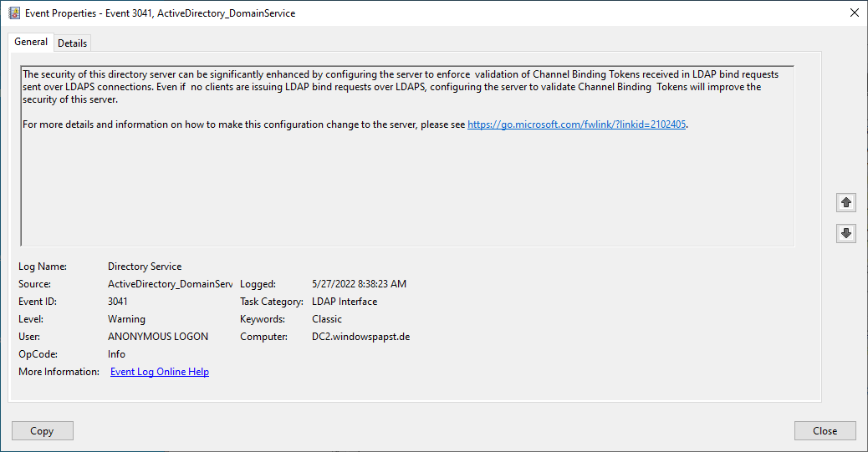Open the Details tab
Screen dimensions: 868x452
(x=72, y=43)
